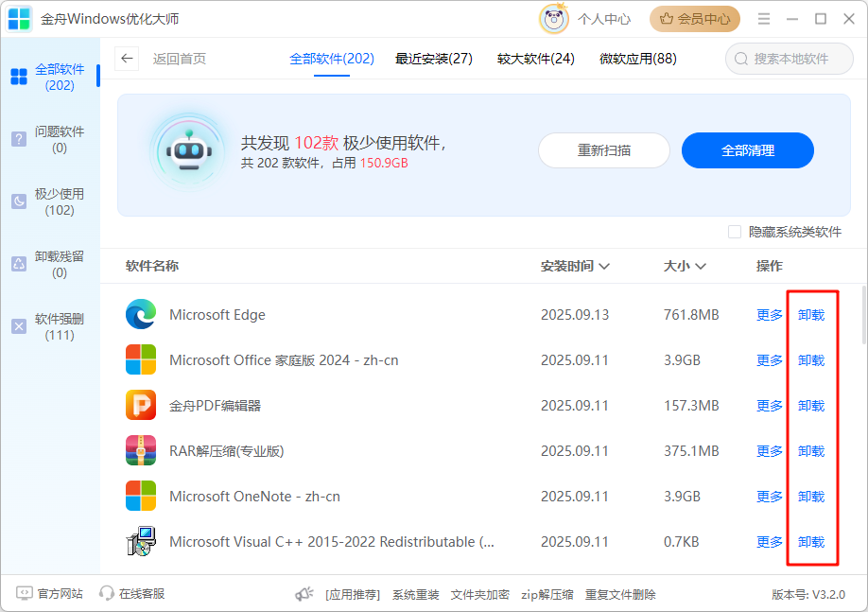This screenshot has width=868, height=612.
Task: Click the 重新扫描 button
Action: tap(604, 150)
